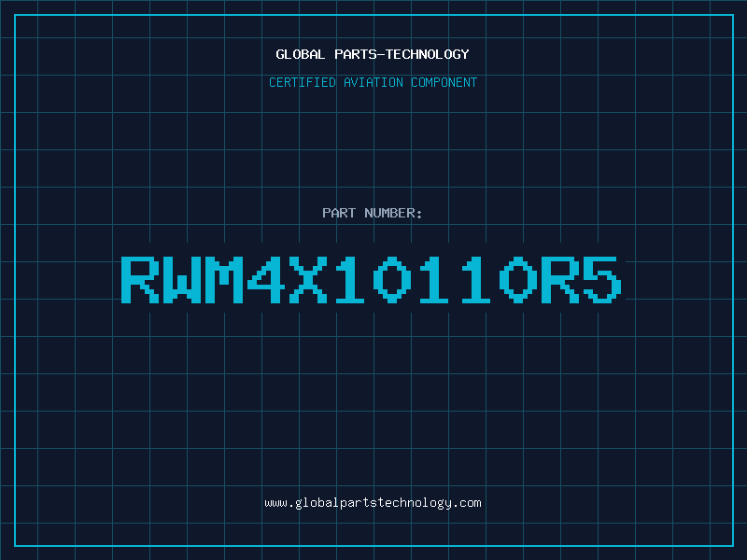The image size is (747, 560).
Task: Select the CERTIFIED AVIATION COMPONENT subtitle
Action: coord(373,82)
